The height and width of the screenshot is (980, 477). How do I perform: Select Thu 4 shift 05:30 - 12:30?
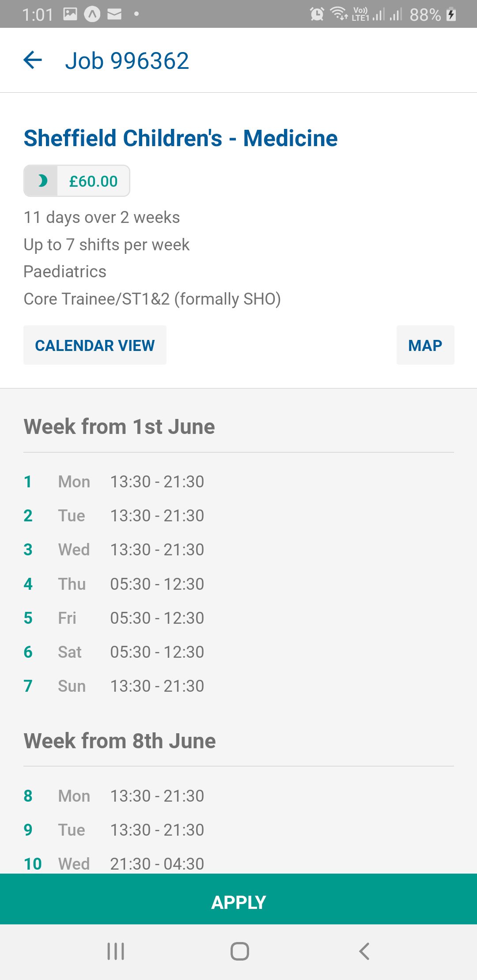pos(114,584)
